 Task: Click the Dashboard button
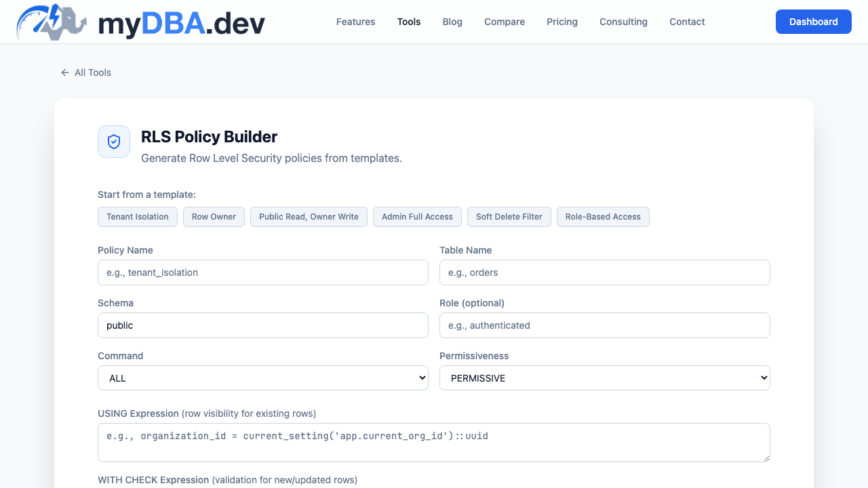[814, 22]
